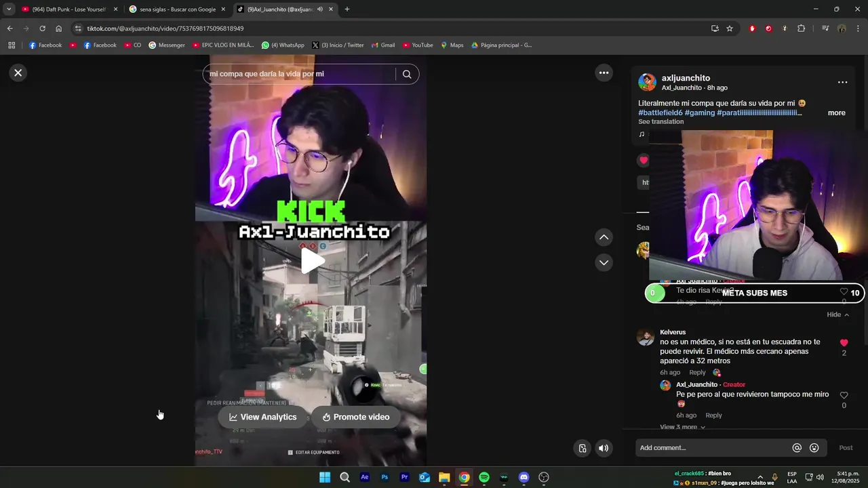Like Axl_Juanchito's 'Pe pe pero' reply heart

[x=844, y=395]
